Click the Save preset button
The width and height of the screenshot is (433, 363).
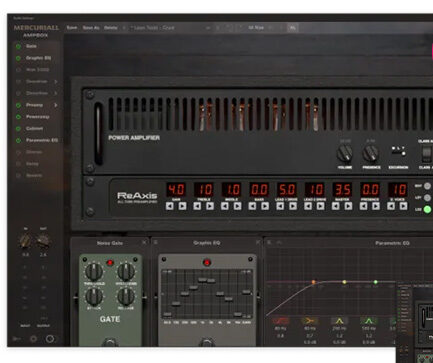coord(72,28)
